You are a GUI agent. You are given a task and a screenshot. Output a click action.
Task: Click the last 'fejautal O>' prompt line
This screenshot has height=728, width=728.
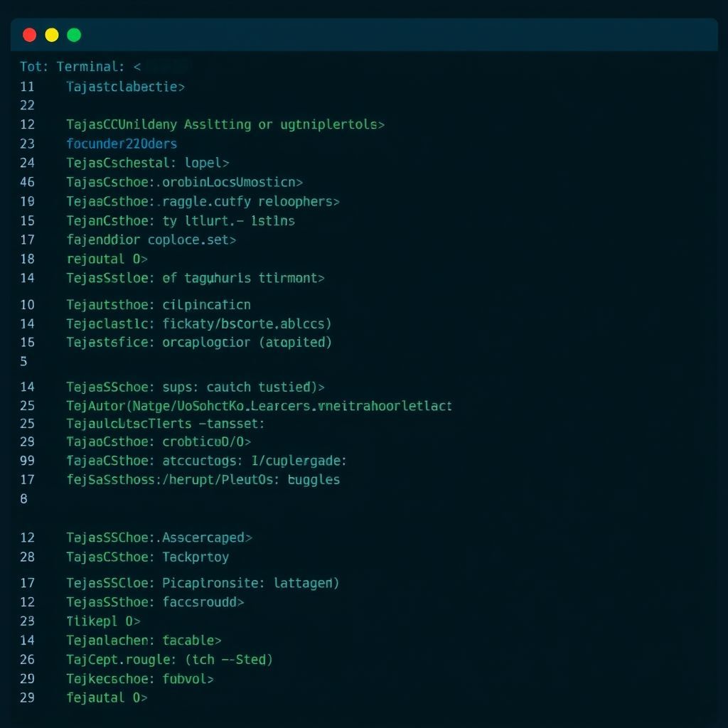[107, 697]
